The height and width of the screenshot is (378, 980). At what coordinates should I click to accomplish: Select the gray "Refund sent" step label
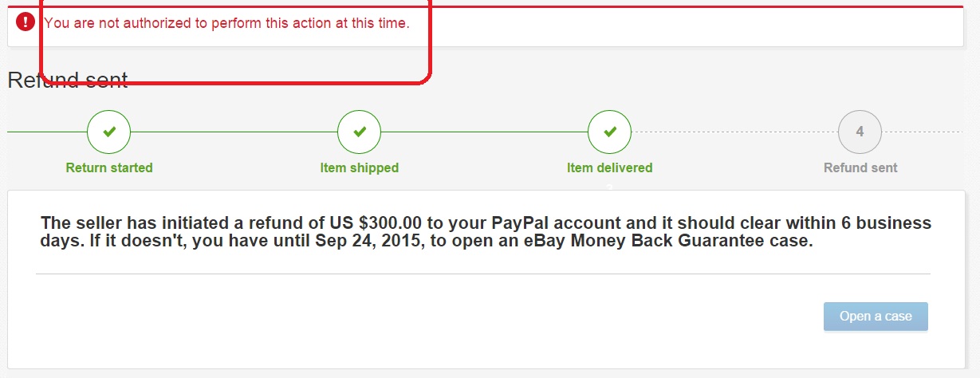pos(860,167)
